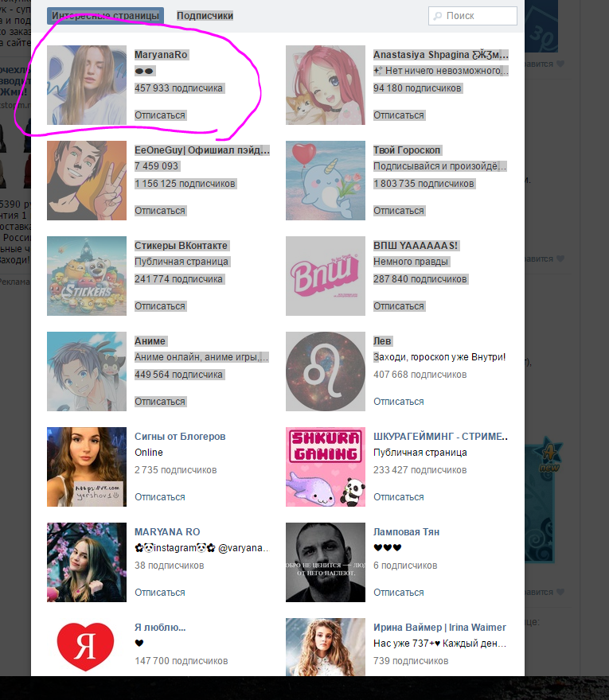
Task: Open the Anastasiya Shpagina anime avatar
Action: coord(326,85)
